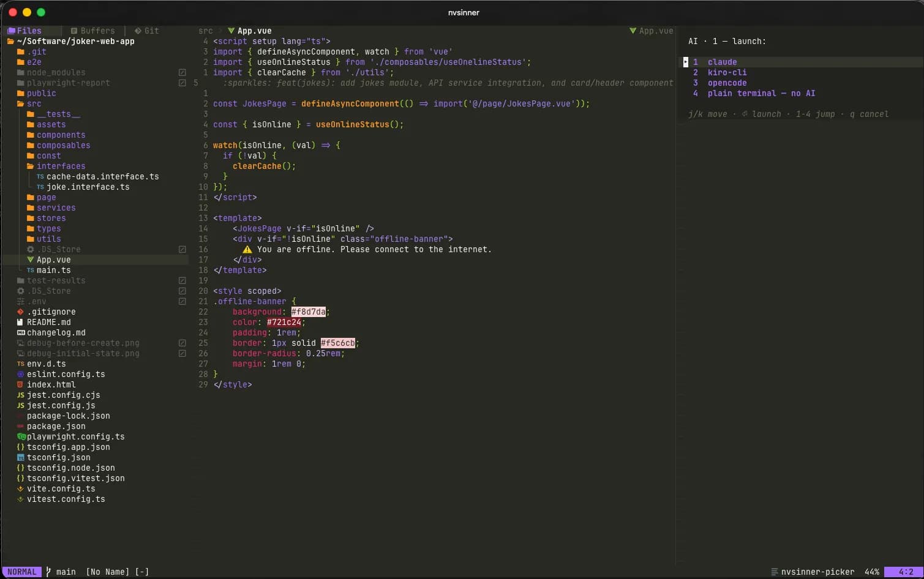Click the Vue icon beside App.vue in tree
This screenshot has height=579, width=924.
(x=31, y=260)
